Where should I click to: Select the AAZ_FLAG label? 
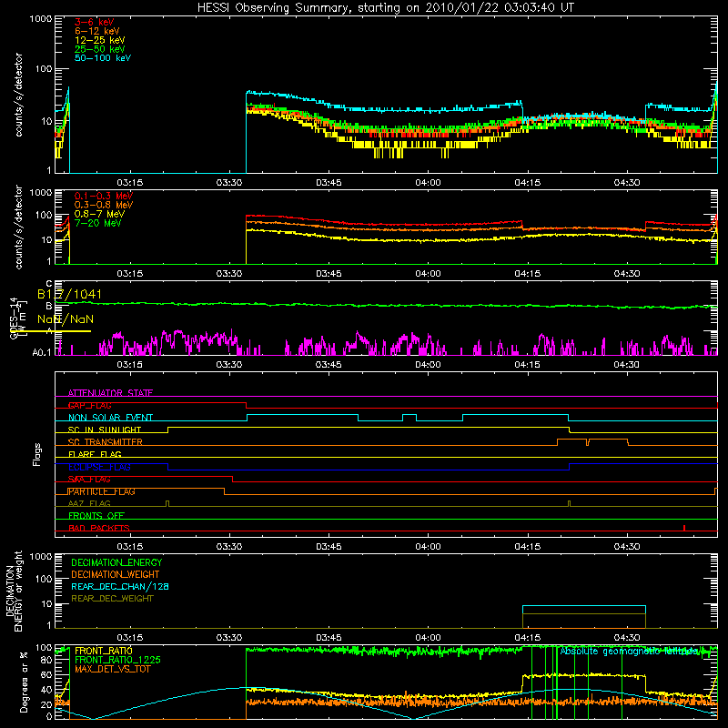coord(89,503)
